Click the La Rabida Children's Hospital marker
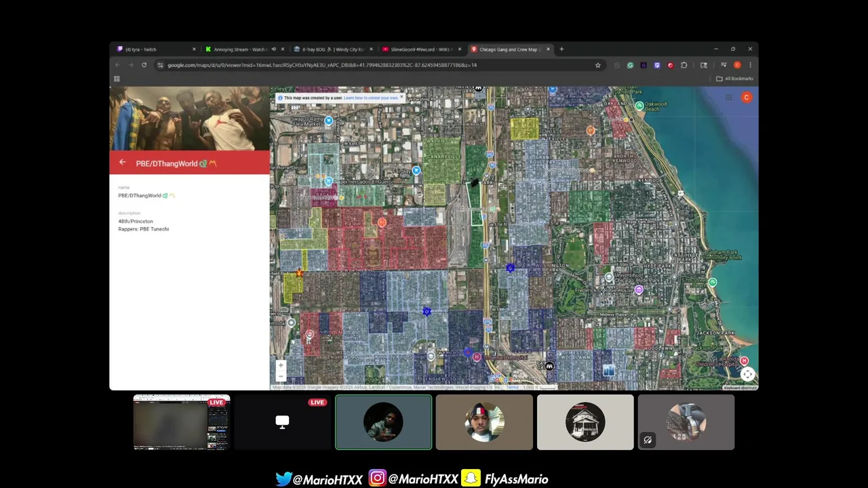 coord(744,361)
